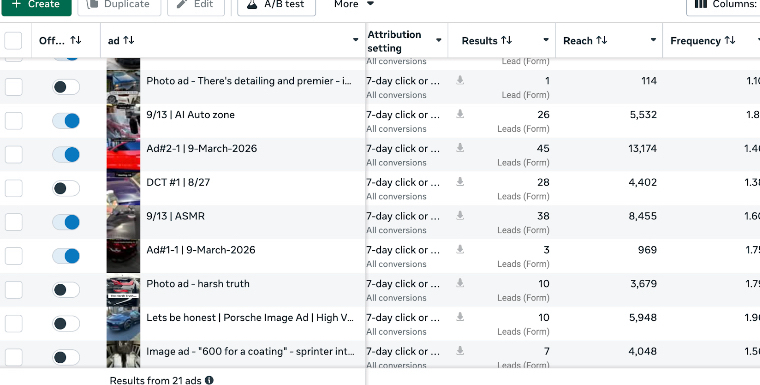
Task: Turn on DCT #1 8/27 ad
Action: pos(66,188)
